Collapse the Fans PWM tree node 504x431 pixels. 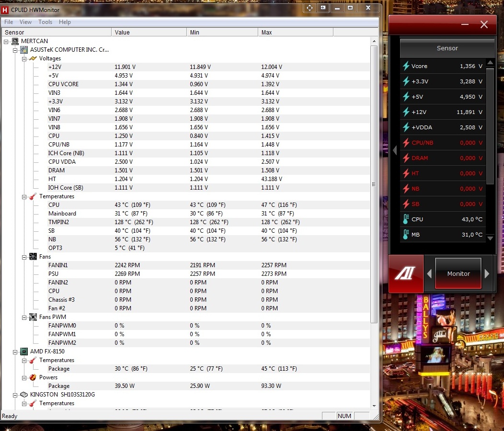point(24,317)
